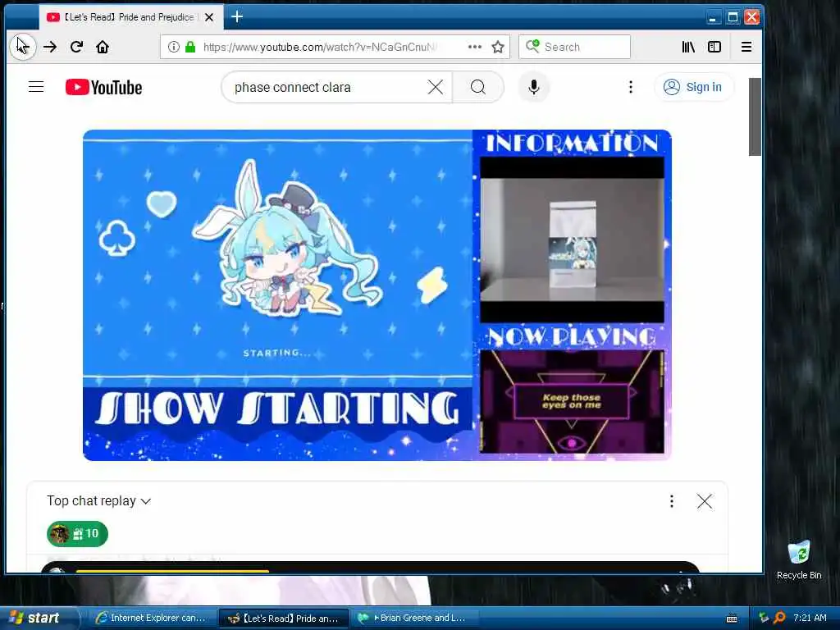Switch to Brian Greene taskbar item
The width and height of the screenshot is (840, 630).
pos(413,618)
